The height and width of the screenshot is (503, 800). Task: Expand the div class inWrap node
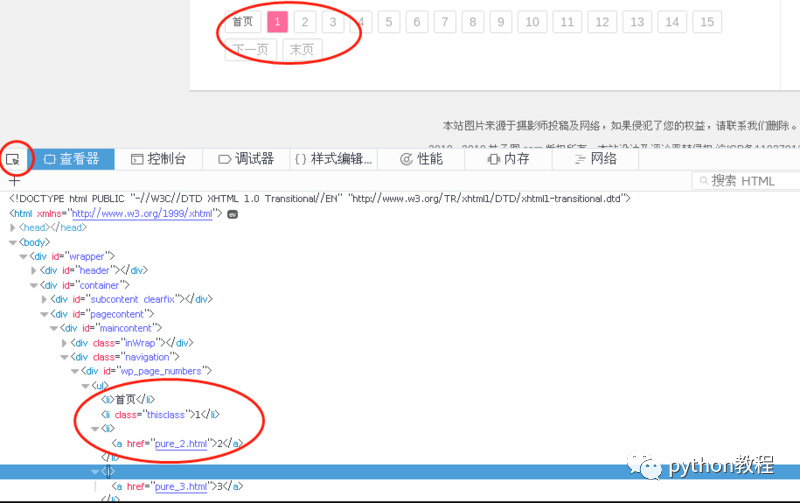pos(64,343)
